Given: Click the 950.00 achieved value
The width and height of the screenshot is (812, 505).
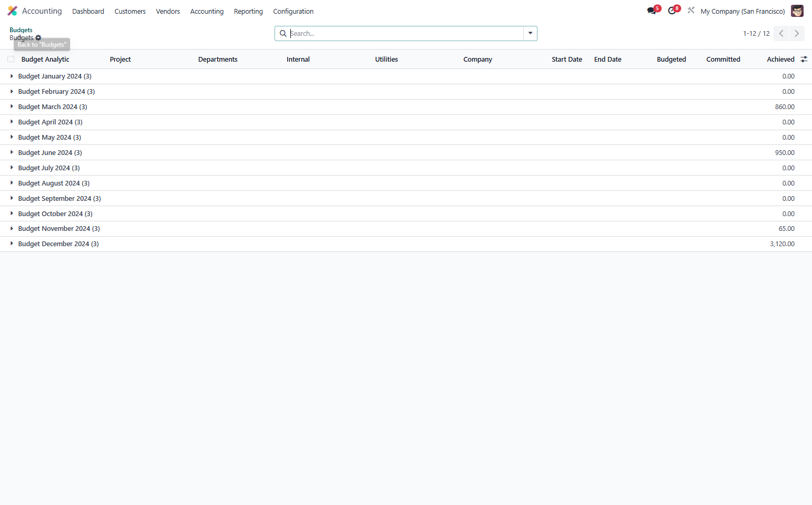Looking at the screenshot, I should pos(785,153).
